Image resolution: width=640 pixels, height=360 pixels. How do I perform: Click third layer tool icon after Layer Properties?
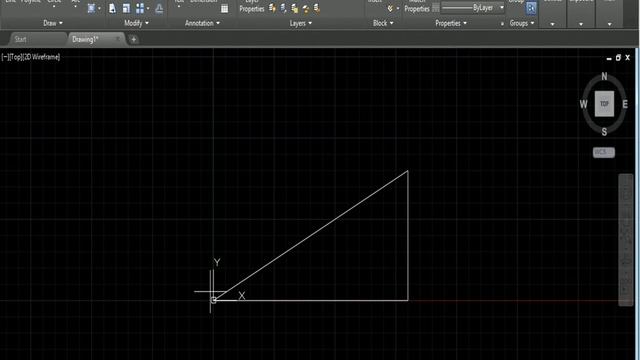(294, 8)
